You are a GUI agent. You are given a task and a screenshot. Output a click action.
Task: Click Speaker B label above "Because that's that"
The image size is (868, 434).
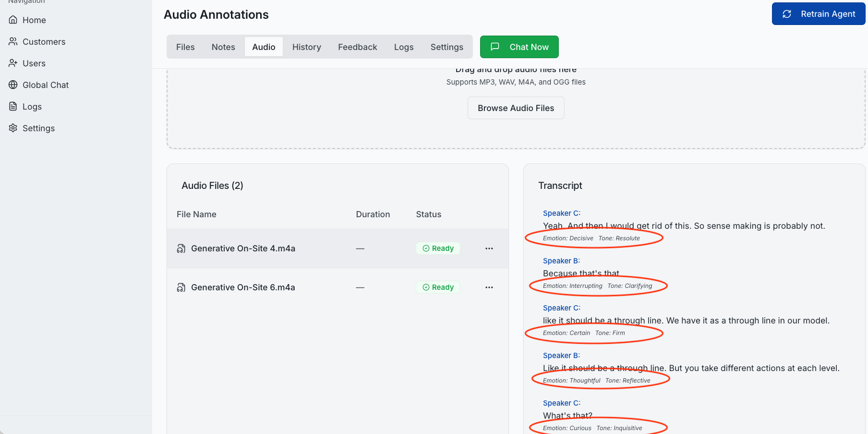[x=562, y=261]
